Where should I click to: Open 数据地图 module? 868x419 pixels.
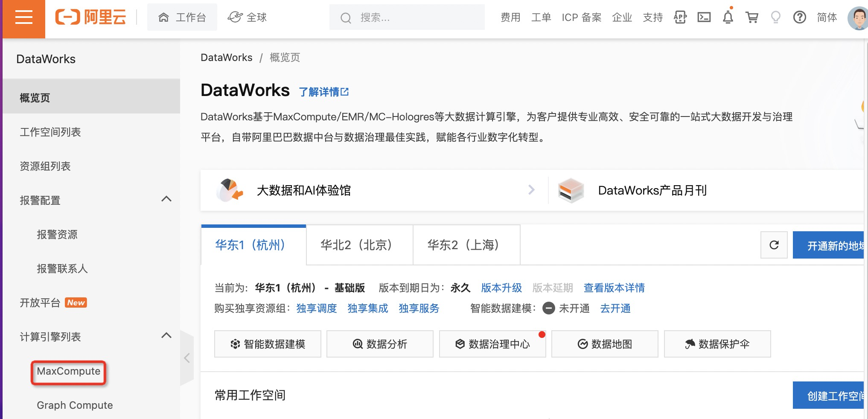[x=605, y=344]
